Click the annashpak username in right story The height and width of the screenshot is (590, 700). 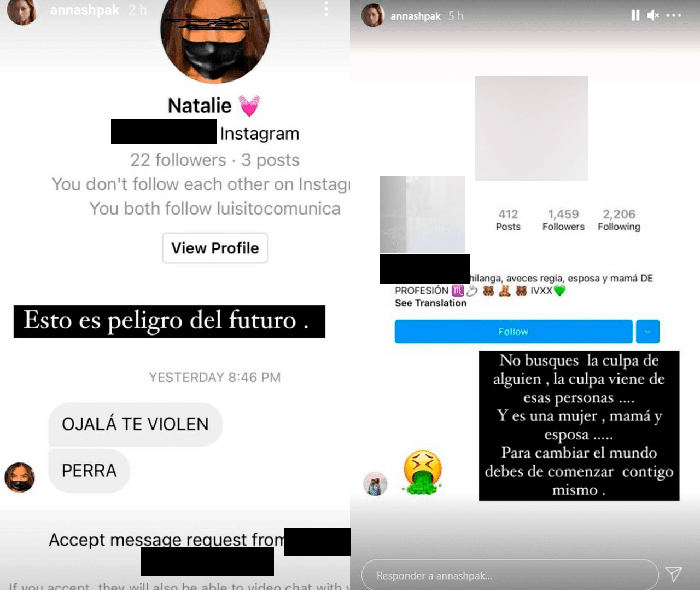pos(416,16)
